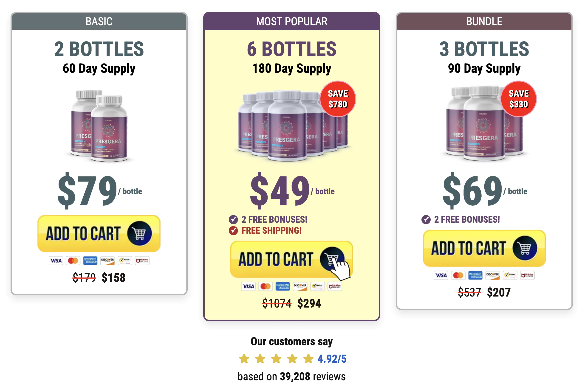
Task: Click the Norton badge in Basic package
Action: (x=125, y=261)
